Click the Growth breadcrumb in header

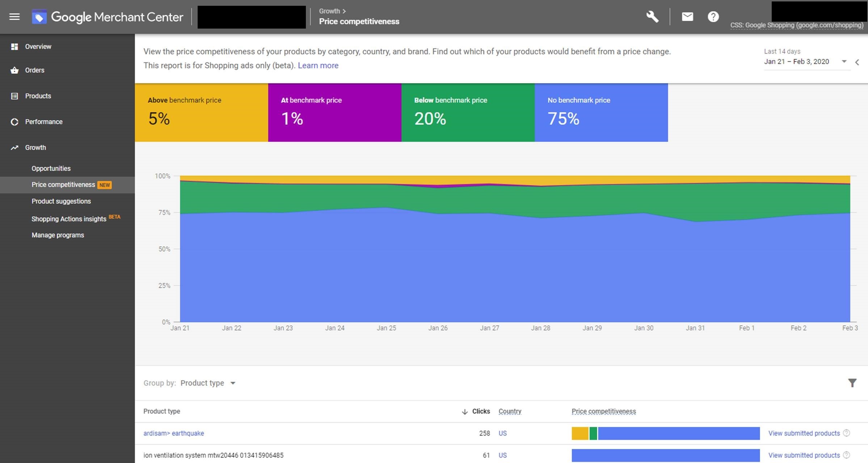[329, 11]
